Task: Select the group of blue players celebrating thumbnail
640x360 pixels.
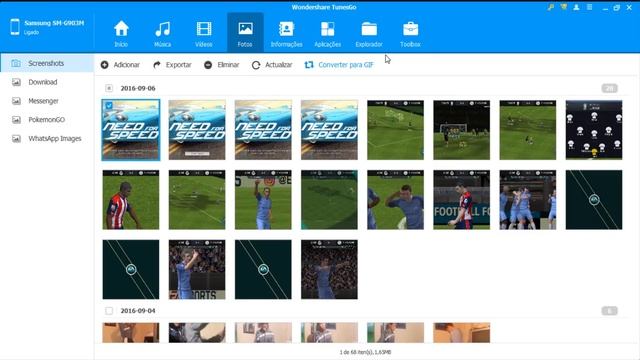Action: (528, 200)
